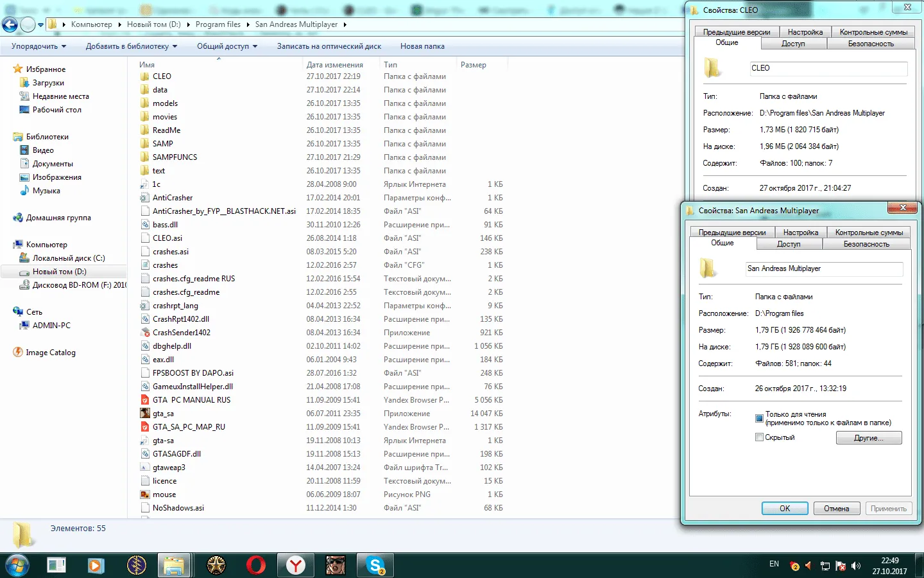Click the 'Другие...' attributes button

click(x=869, y=438)
